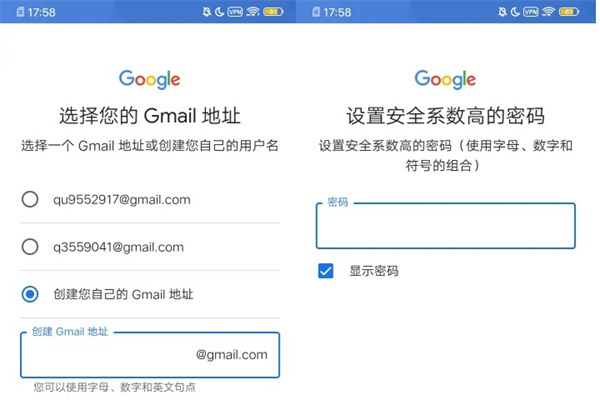The width and height of the screenshot is (600, 414).
Task: Tap the Google logo above 选择您的 Gmail 地址
Action: point(150,80)
